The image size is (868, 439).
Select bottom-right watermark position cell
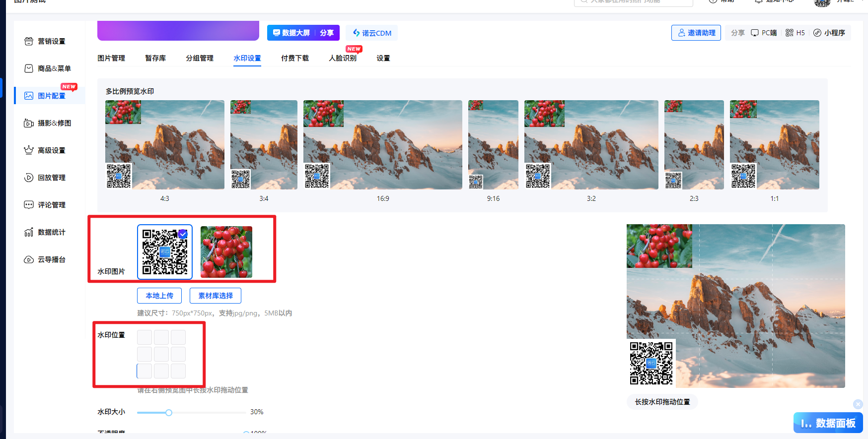click(178, 371)
